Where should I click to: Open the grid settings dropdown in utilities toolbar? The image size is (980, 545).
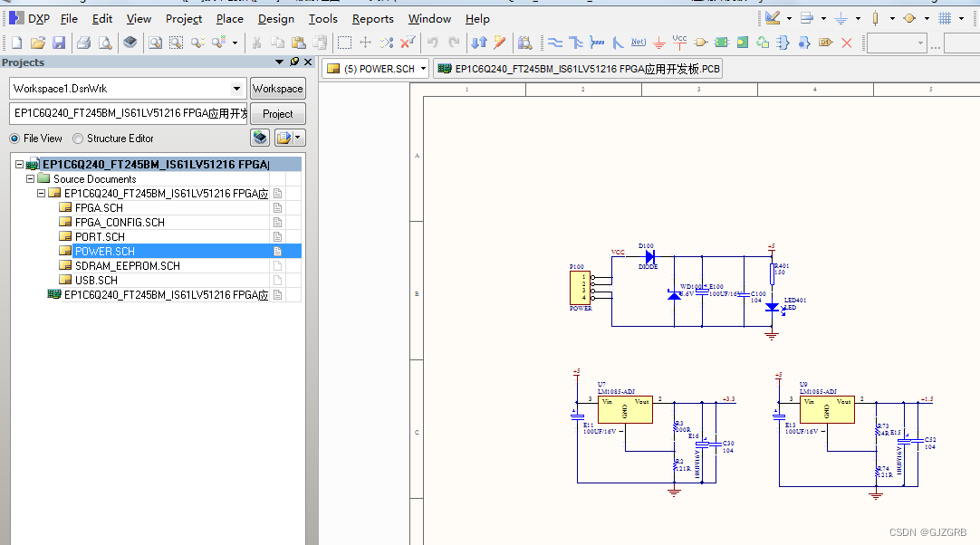tap(961, 18)
